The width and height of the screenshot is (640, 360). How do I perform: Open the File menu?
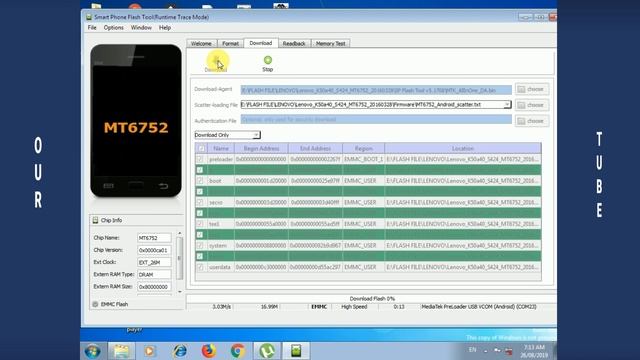92,28
